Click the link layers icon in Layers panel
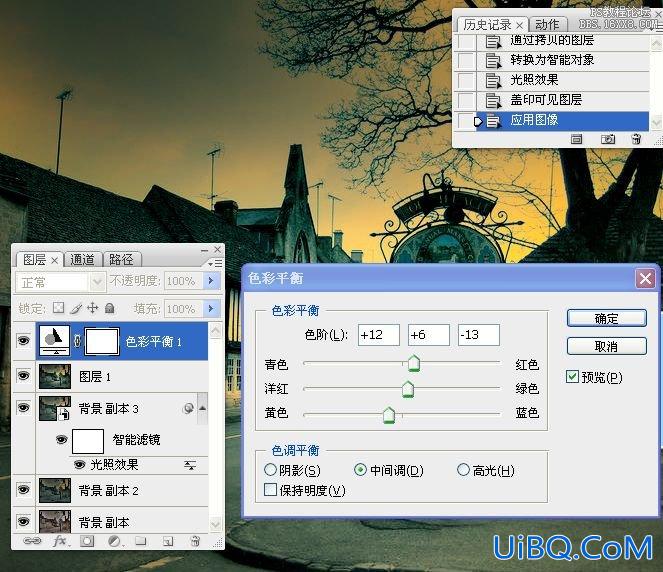Image resolution: width=663 pixels, height=572 pixels. [x=32, y=541]
